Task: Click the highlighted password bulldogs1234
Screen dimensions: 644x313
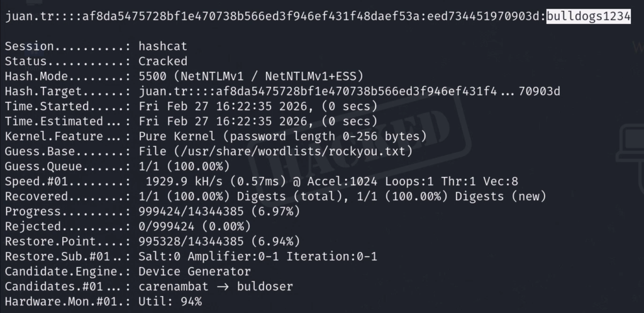Action: click(x=588, y=16)
